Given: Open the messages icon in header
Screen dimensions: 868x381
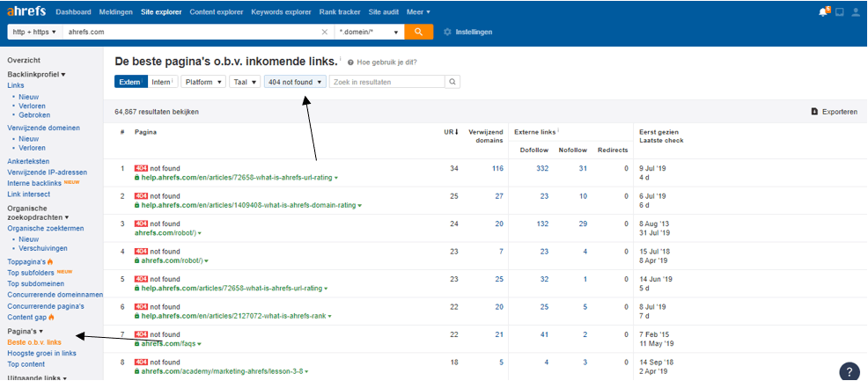Looking at the screenshot, I should pyautogui.click(x=839, y=12).
